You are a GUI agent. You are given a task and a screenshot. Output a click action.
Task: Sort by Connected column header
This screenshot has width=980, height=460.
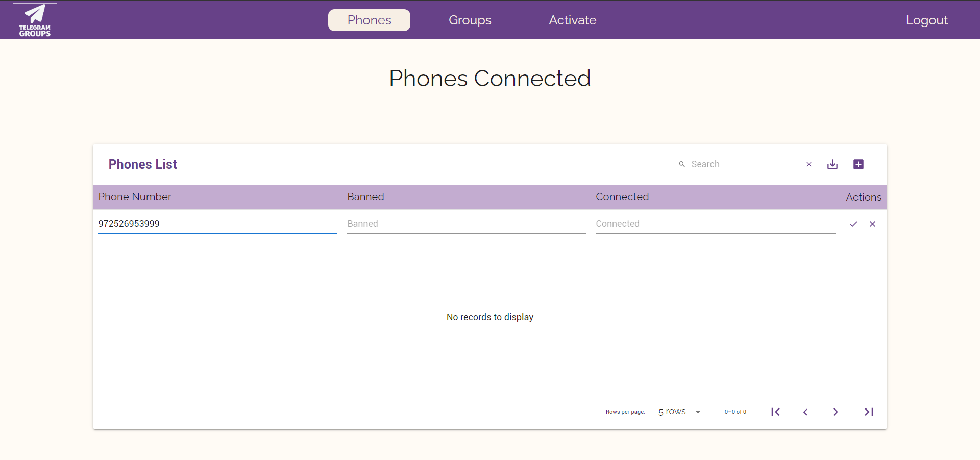pyautogui.click(x=622, y=197)
